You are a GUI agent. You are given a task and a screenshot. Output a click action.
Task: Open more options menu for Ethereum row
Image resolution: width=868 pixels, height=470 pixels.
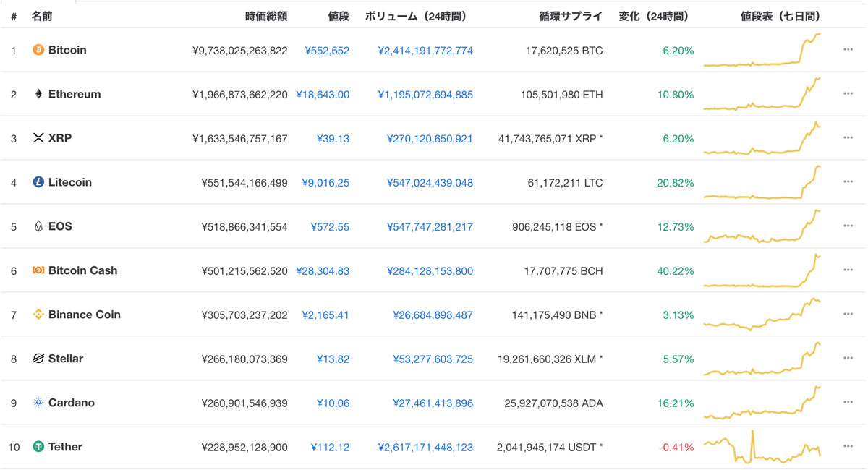[848, 94]
